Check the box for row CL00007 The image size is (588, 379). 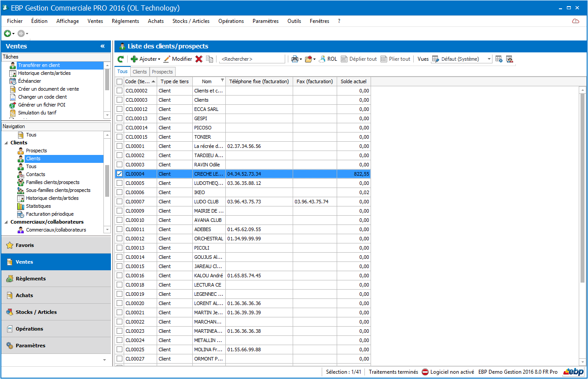coord(120,202)
